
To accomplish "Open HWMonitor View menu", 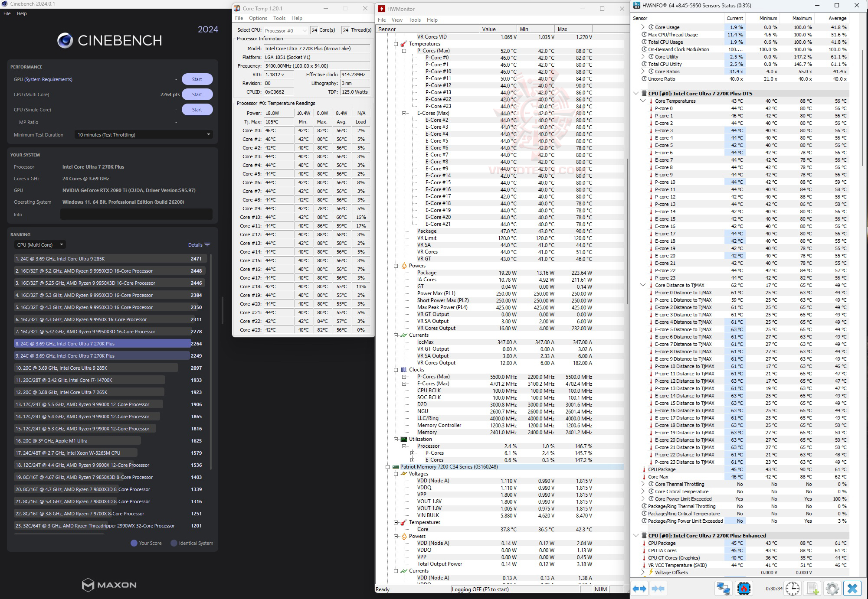I will [x=397, y=20].
